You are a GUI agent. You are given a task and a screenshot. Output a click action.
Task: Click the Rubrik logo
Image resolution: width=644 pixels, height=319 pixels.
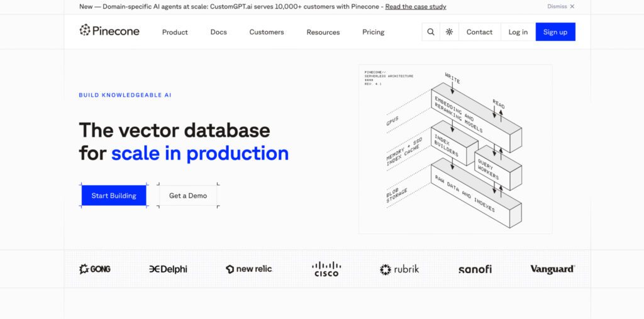point(399,269)
